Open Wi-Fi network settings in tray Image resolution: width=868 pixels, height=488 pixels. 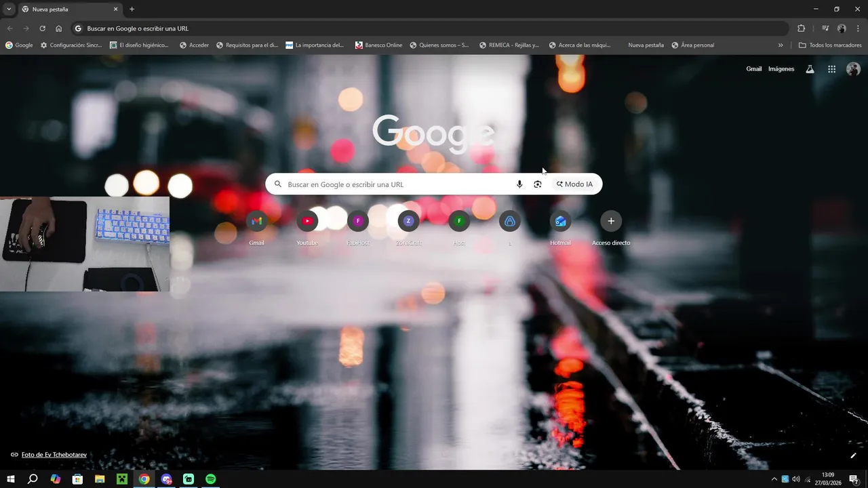pos(808,479)
